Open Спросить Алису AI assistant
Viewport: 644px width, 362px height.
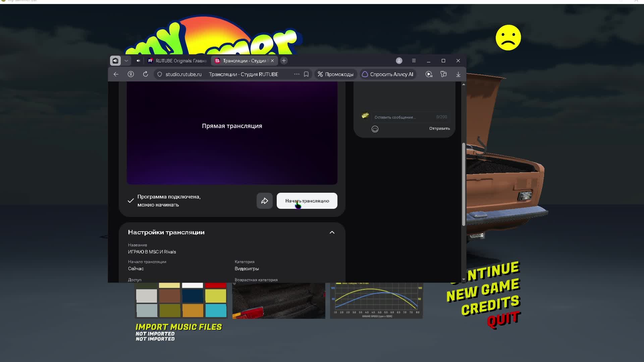point(388,74)
